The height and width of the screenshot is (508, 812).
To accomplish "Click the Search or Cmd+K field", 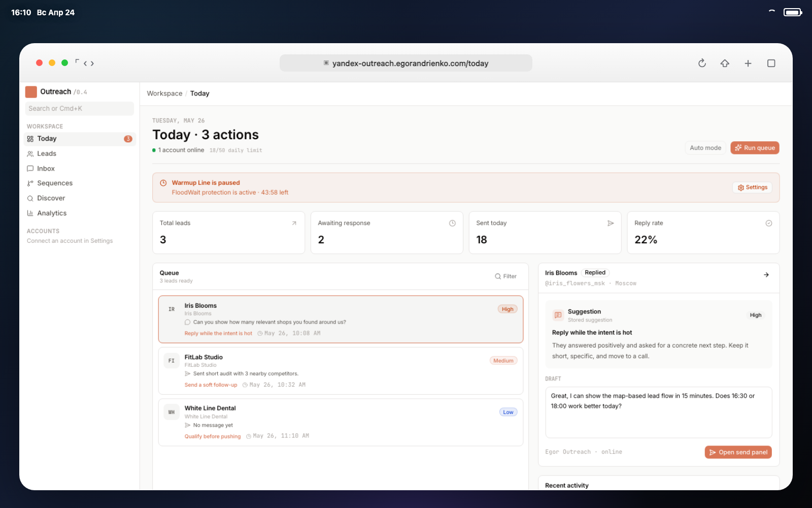I will [80, 109].
